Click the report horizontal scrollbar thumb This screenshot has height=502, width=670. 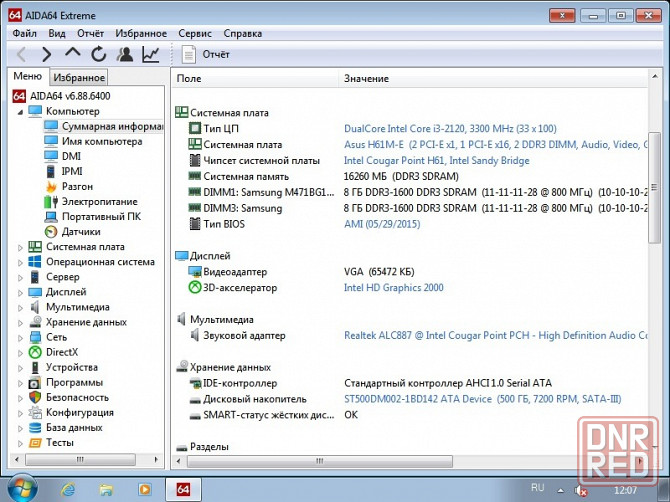point(320,461)
